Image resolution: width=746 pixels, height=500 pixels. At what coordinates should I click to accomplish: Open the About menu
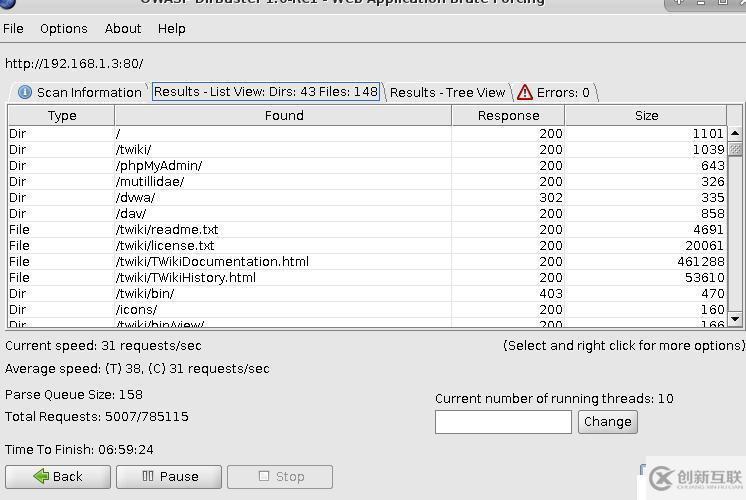click(x=123, y=29)
